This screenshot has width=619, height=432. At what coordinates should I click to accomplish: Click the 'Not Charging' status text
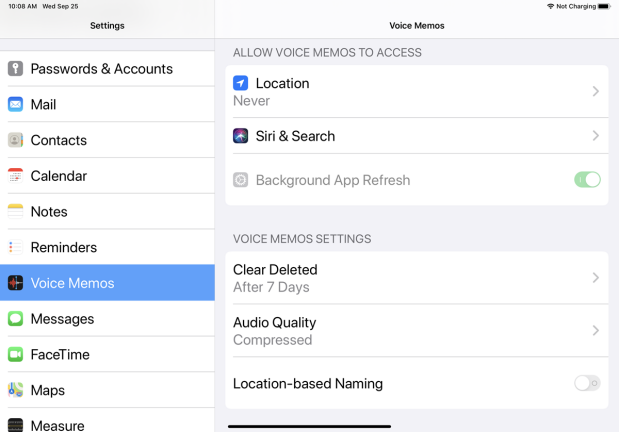(576, 6)
